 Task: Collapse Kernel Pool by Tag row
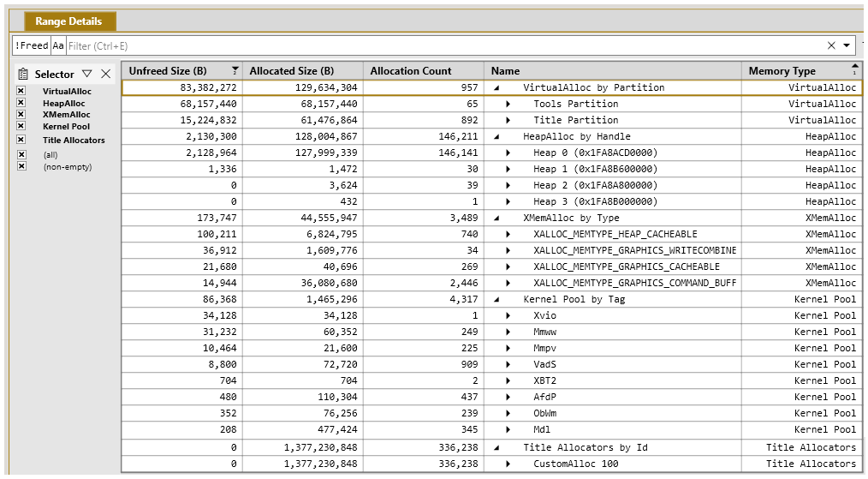[496, 299]
